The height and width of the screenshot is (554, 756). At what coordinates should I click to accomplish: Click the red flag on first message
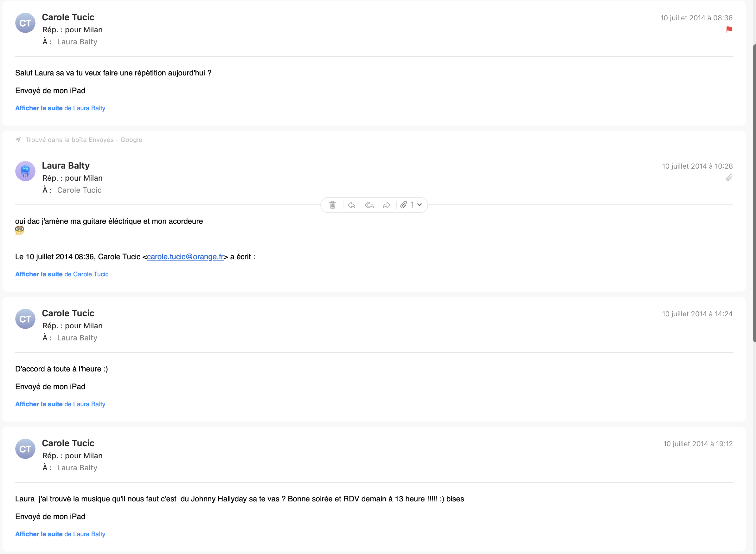(x=729, y=29)
